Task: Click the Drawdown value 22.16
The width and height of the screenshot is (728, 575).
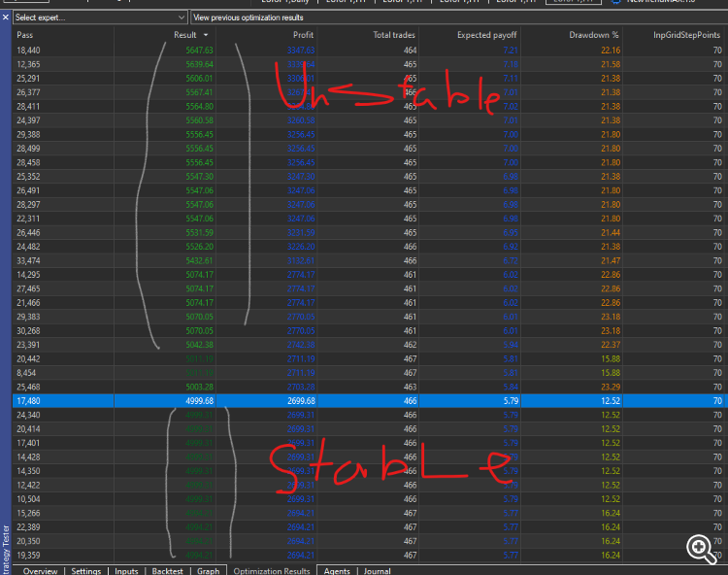Action: point(611,51)
